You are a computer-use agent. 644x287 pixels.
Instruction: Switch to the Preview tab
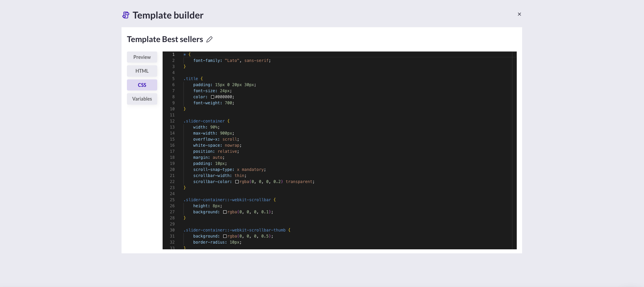click(x=142, y=57)
